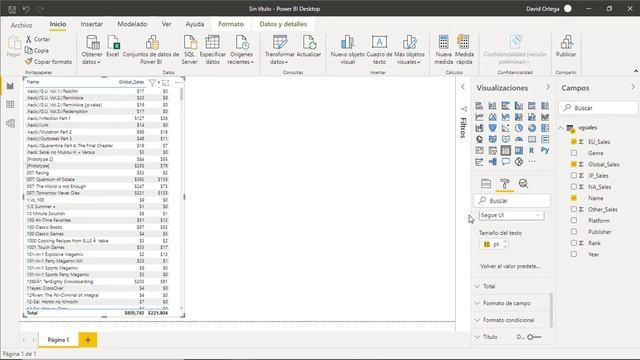Switch to the Modelado tab
This screenshot has width=640, height=360.
point(132,24)
